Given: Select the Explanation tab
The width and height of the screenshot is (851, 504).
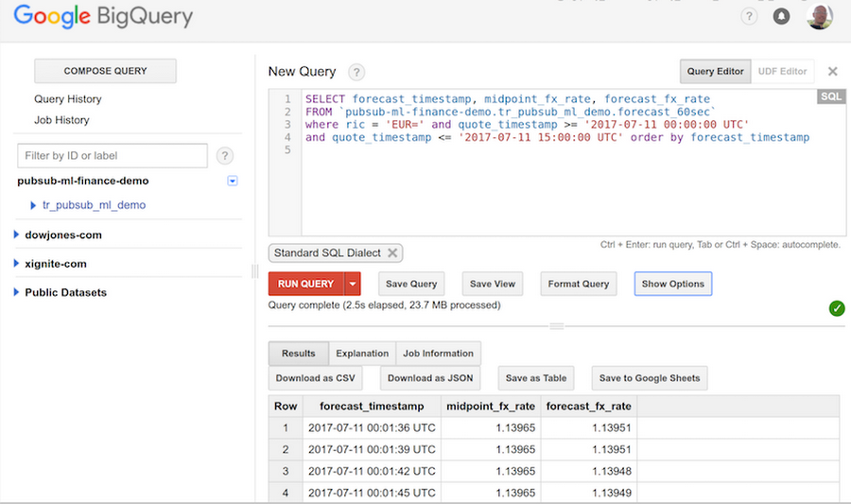Looking at the screenshot, I should 362,354.
